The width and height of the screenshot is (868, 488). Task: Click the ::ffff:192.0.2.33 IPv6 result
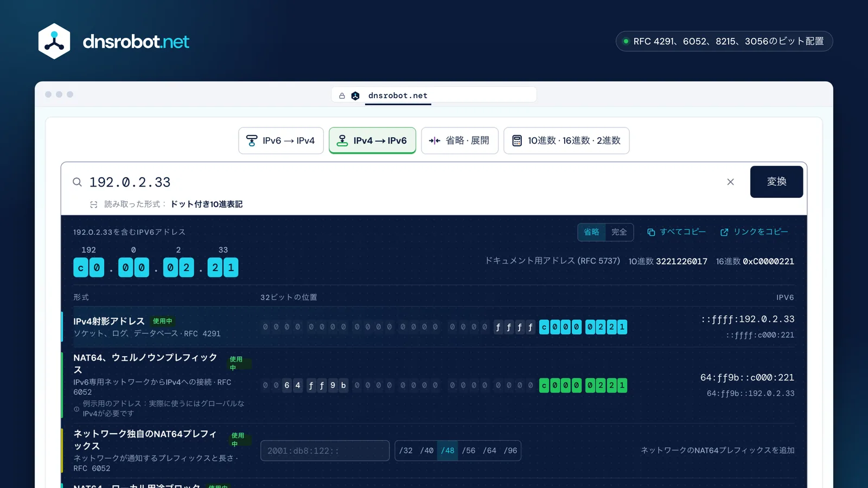pyautogui.click(x=748, y=319)
